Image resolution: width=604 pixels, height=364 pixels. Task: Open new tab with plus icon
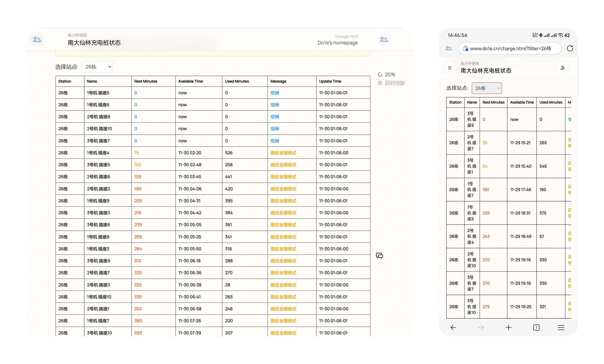508,327
